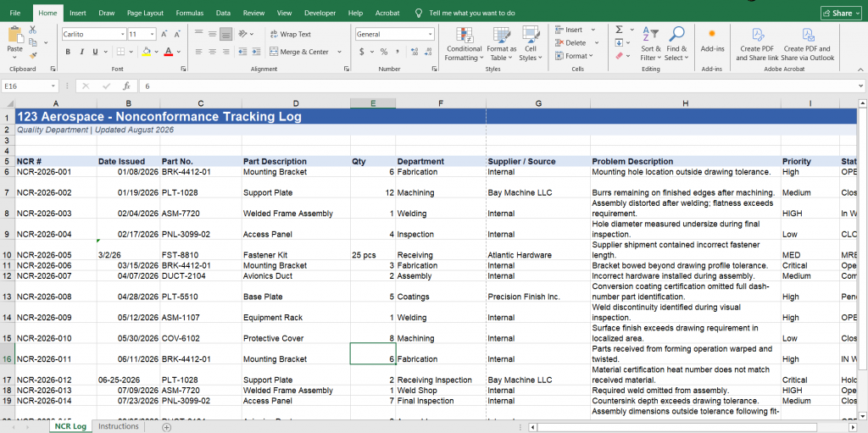Click Decrease Decimal icon
The height and width of the screenshot is (433, 868).
[427, 52]
